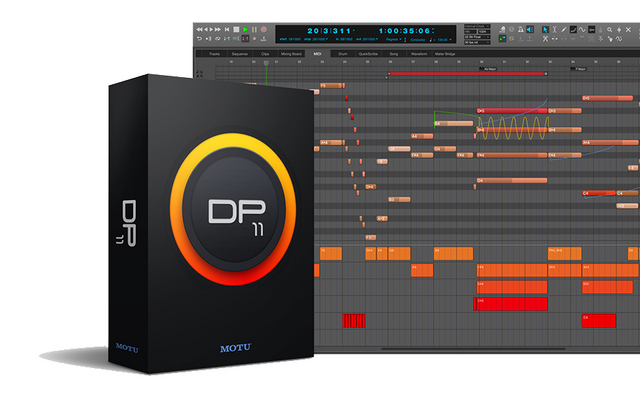Click the Stop transport button
The height and width of the screenshot is (396, 640).
236,29
